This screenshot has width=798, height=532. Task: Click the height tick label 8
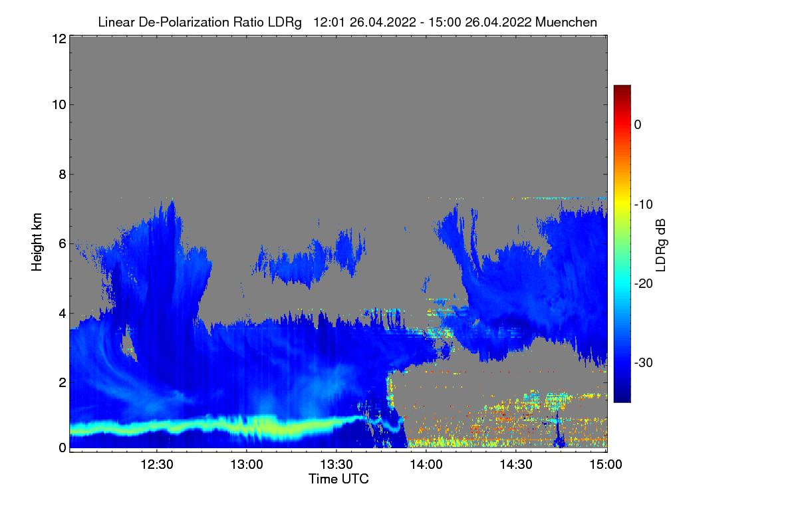click(x=62, y=174)
